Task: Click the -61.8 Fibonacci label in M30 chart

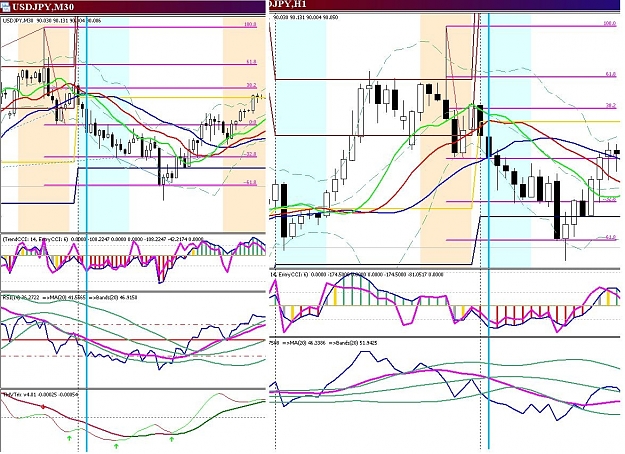Action: [x=250, y=182]
